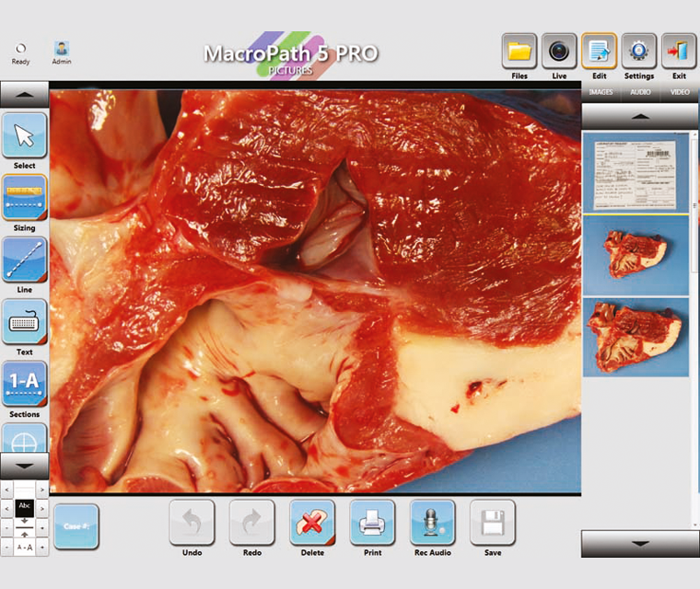The width and height of the screenshot is (700, 589).
Task: Increase font size with A-A plus
Action: [x=42, y=547]
